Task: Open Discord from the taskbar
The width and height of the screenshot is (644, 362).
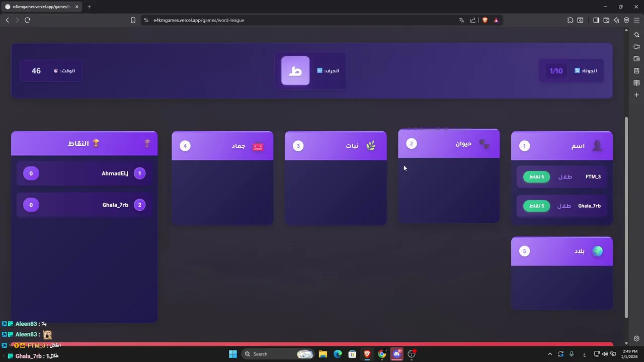Action: click(x=397, y=354)
